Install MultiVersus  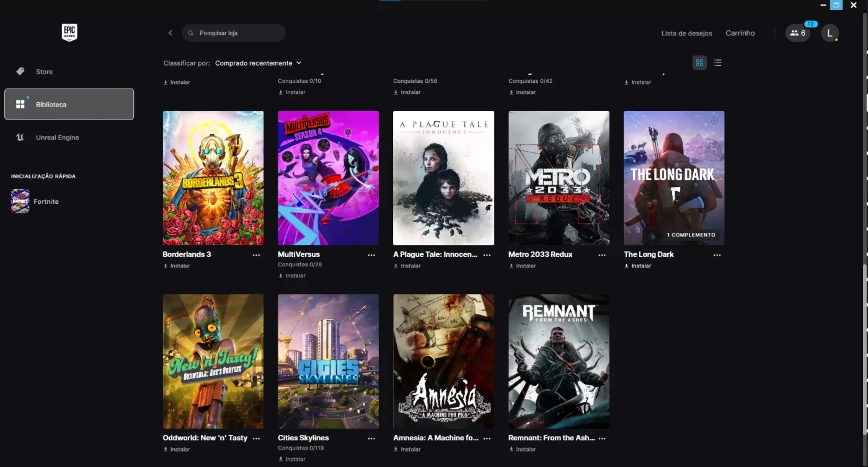pos(292,276)
